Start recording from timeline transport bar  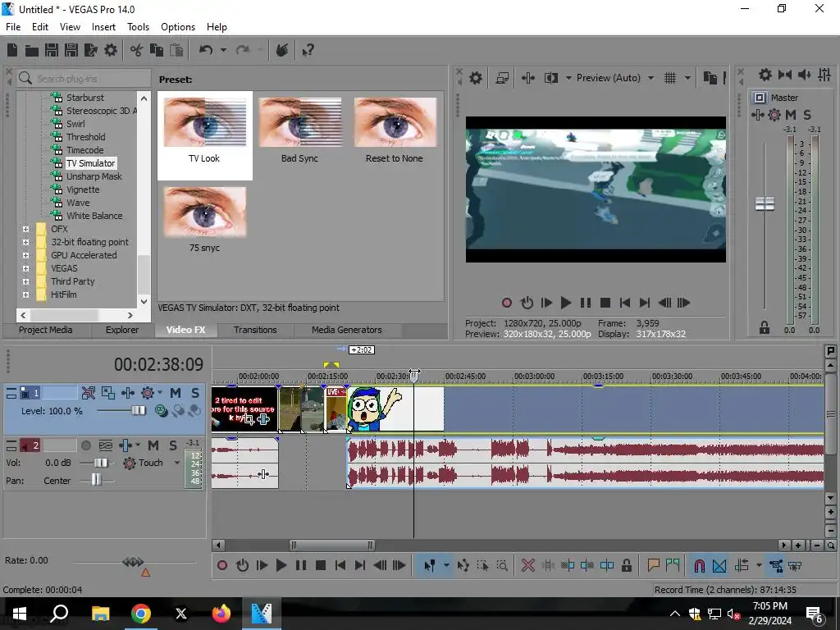(222, 565)
